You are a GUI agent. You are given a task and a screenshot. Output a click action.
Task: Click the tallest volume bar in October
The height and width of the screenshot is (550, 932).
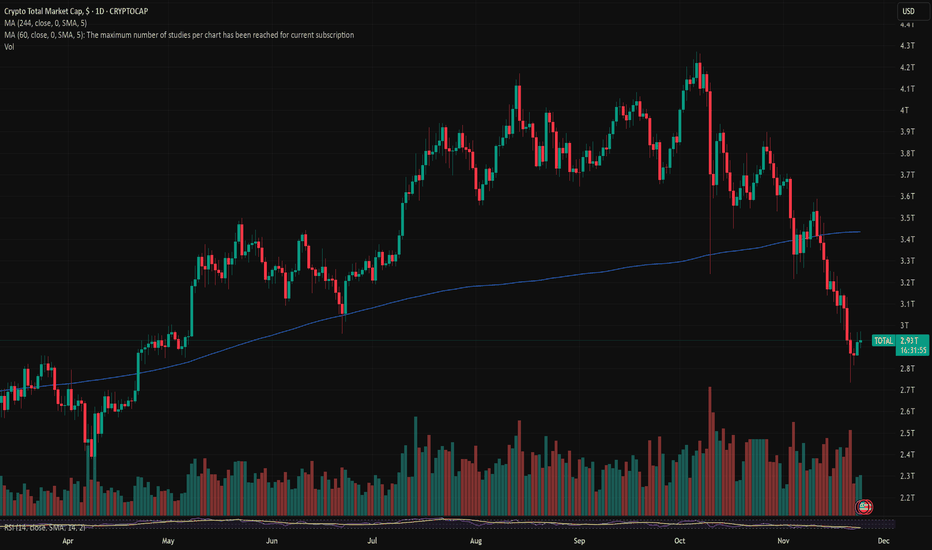pos(711,450)
